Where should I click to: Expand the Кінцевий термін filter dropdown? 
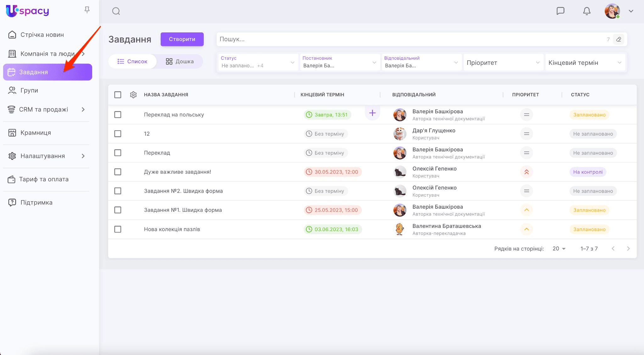pos(585,63)
